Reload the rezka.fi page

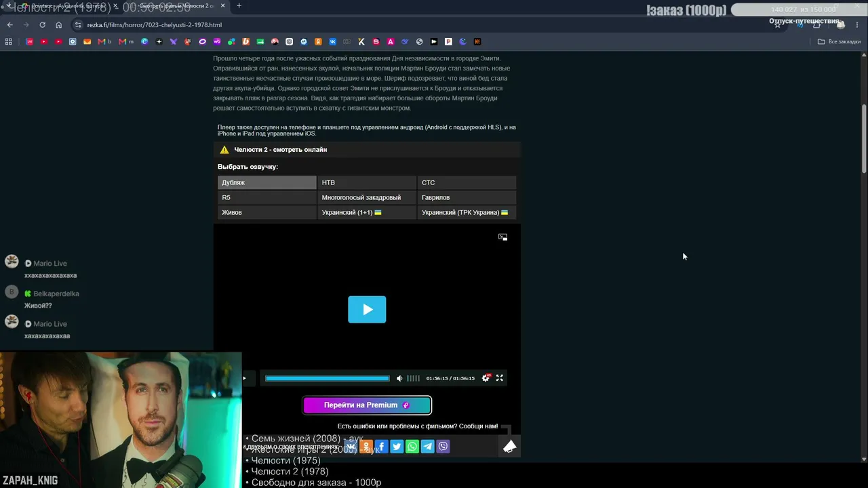42,25
